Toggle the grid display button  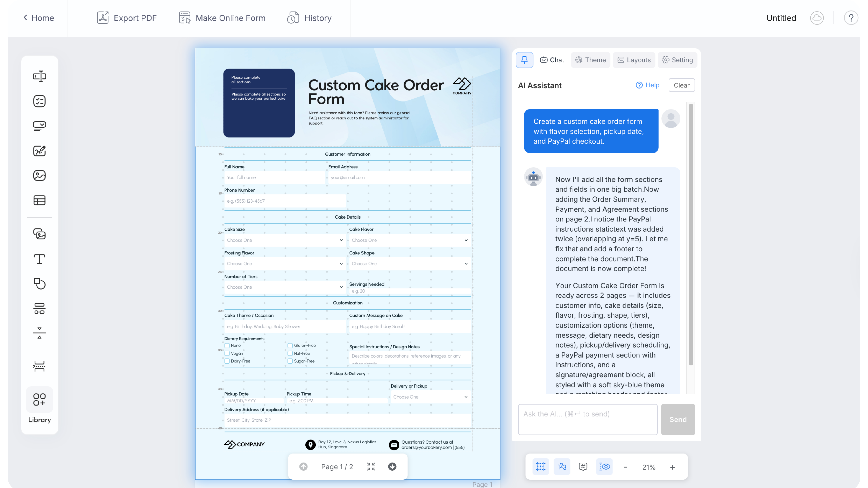coord(541,466)
